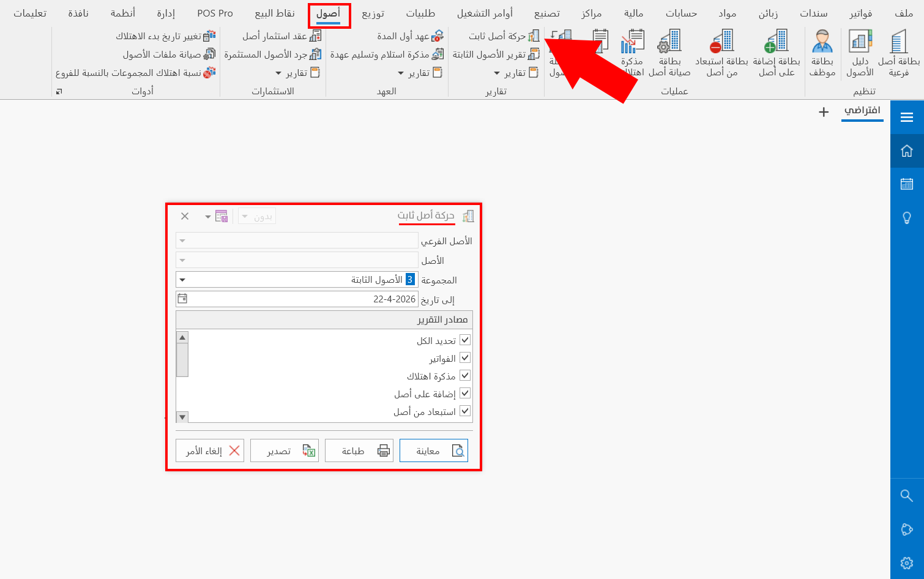This screenshot has width=924, height=579.
Task: Expand the تقارير dropdown in the العهد group
Action: coord(420,73)
